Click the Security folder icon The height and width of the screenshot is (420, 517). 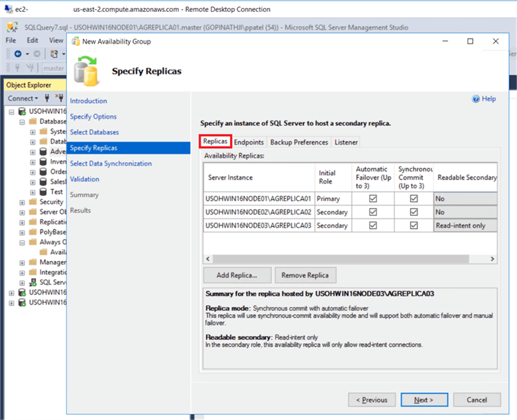[x=32, y=202]
